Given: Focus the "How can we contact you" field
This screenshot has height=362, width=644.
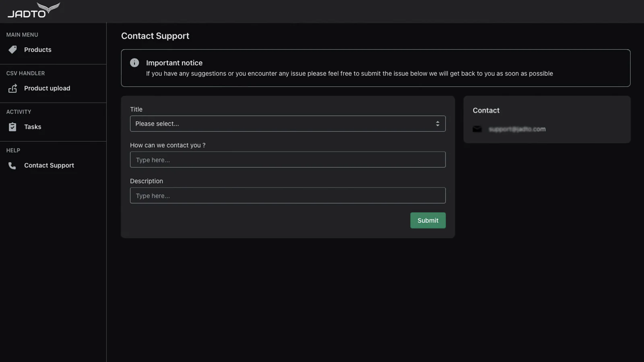Looking at the screenshot, I should [x=287, y=160].
